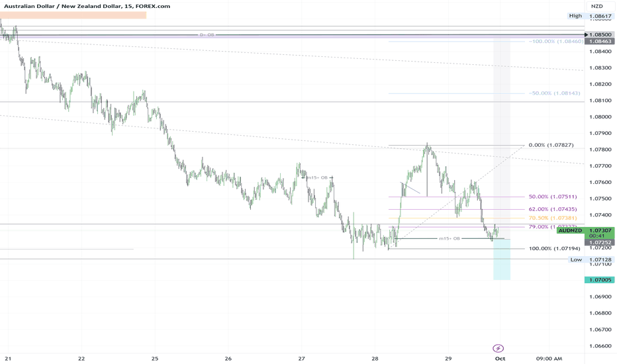Click the teal 1.07005 target price tag
The image size is (617, 364).
(x=600, y=280)
